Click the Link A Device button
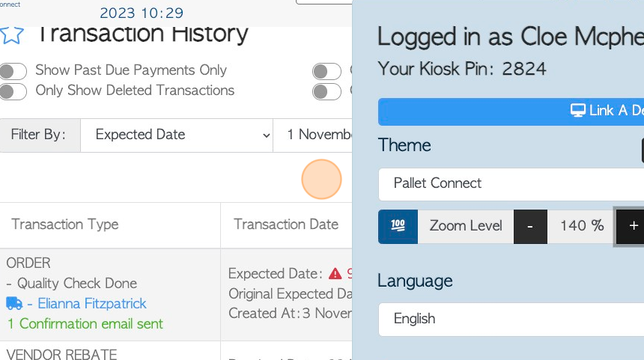 coord(511,112)
